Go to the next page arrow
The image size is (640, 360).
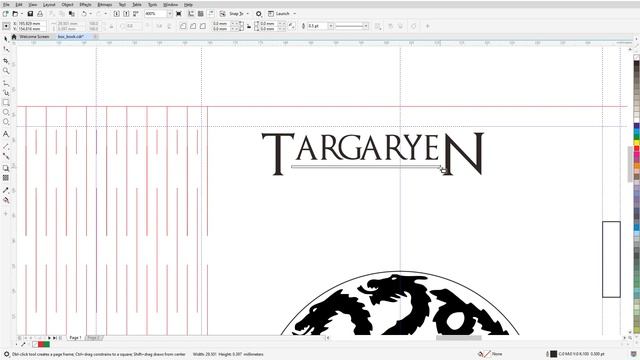[49, 338]
